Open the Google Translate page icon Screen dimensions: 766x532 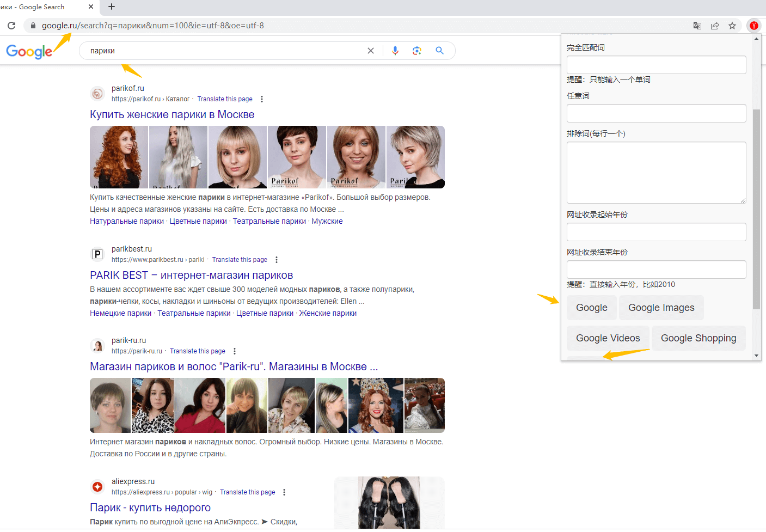point(697,26)
